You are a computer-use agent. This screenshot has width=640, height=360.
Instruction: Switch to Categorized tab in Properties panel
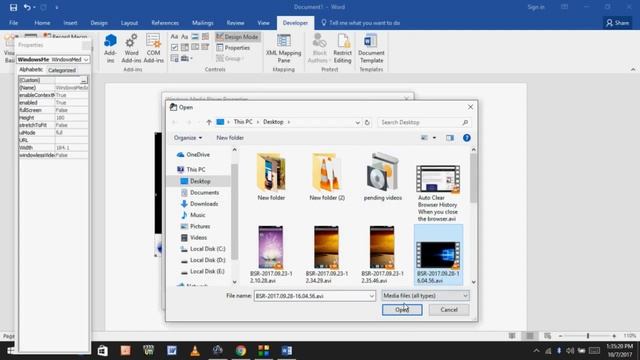62,70
